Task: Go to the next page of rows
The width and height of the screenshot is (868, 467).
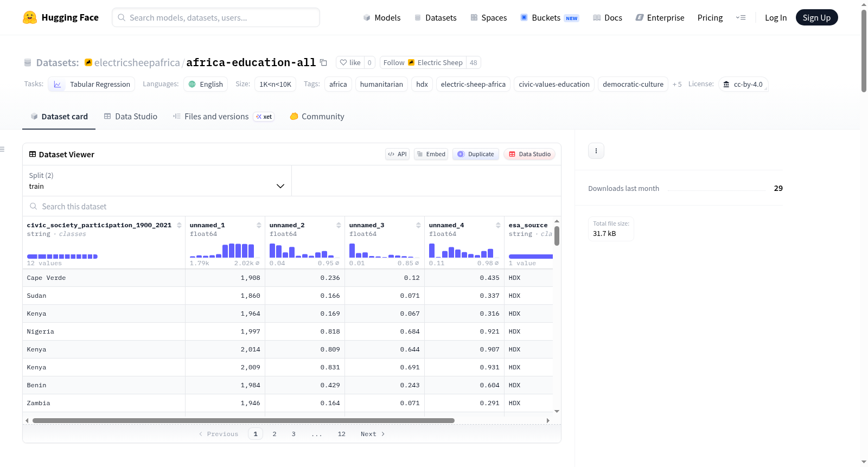Action: point(373,434)
